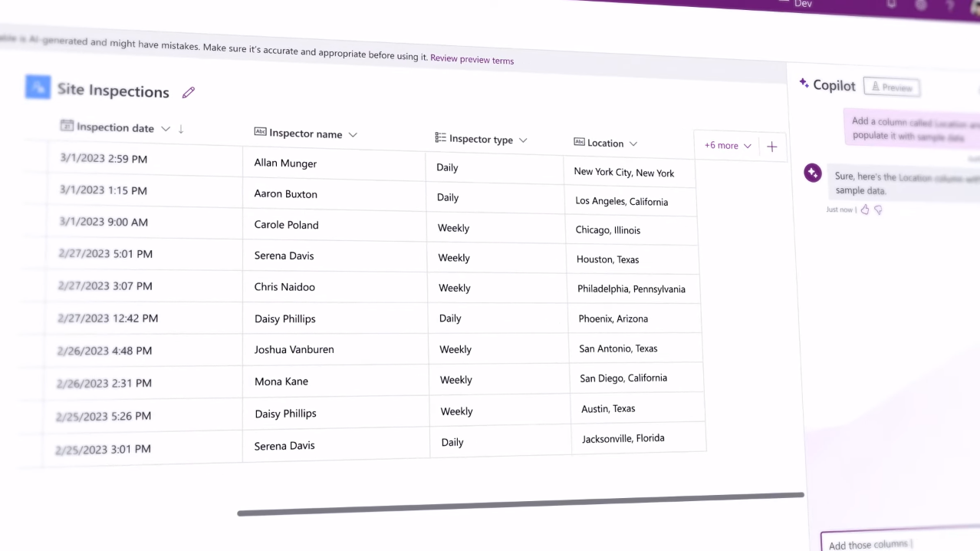Click the plus button to add a new column
This screenshot has height=551, width=980.
tap(771, 147)
